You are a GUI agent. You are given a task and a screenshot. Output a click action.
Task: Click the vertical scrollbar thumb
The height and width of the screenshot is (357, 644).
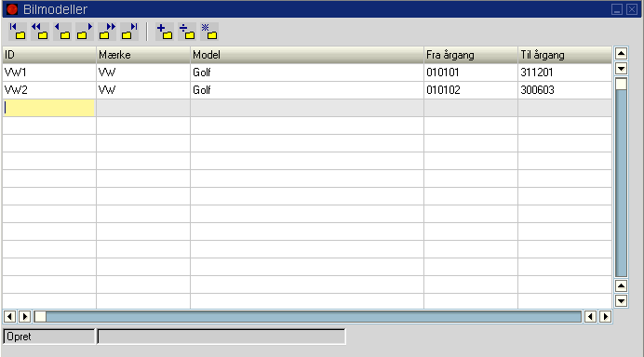(x=621, y=84)
